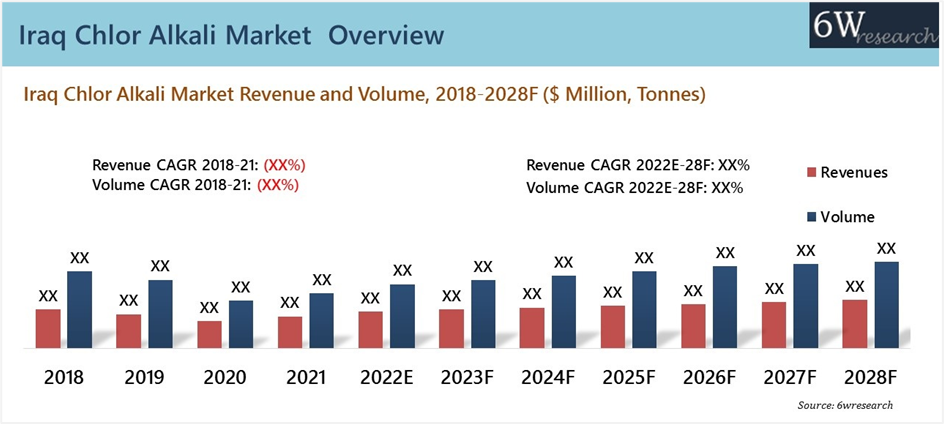Click the Iraq Chlor Alkali Market Overview heading

[x=231, y=34]
